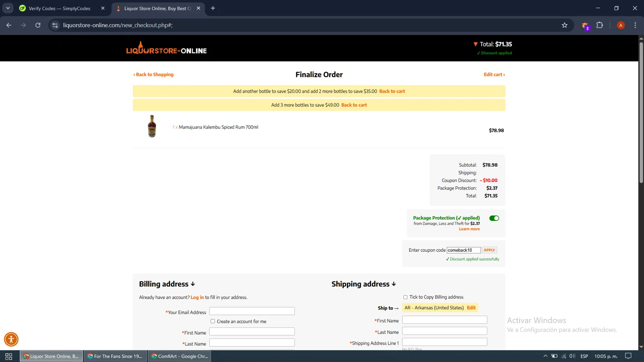Click Learn more about Package Protection
Viewport: 644px width, 362px height.
coord(469,229)
